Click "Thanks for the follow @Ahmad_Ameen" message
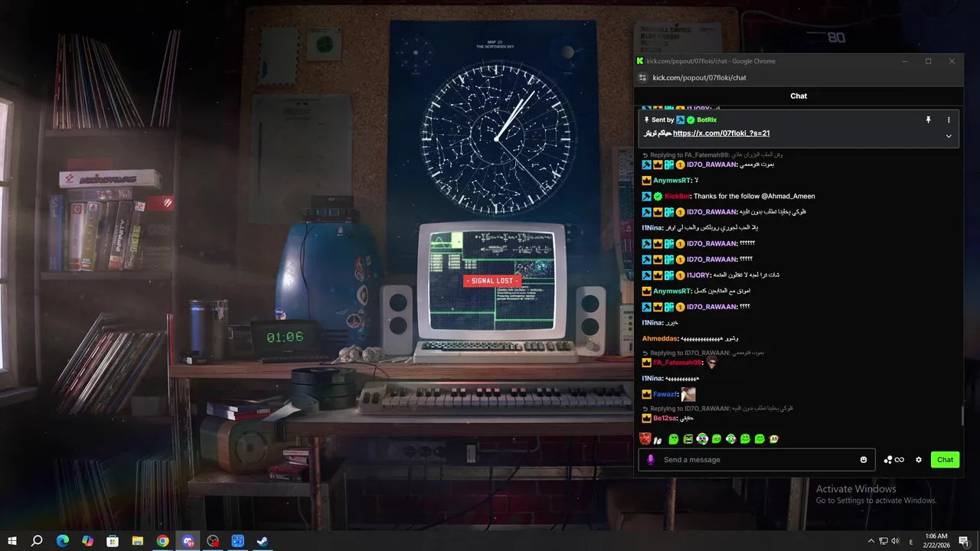 coord(754,196)
